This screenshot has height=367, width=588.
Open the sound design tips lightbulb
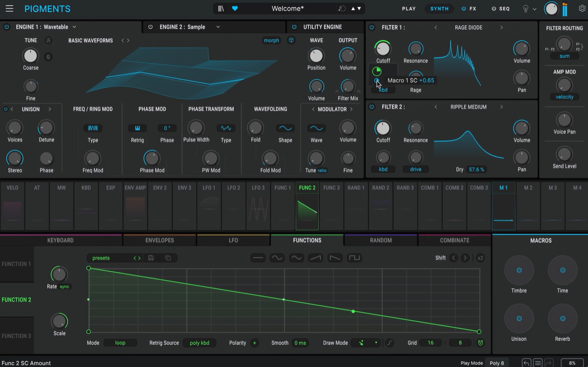pos(526,9)
